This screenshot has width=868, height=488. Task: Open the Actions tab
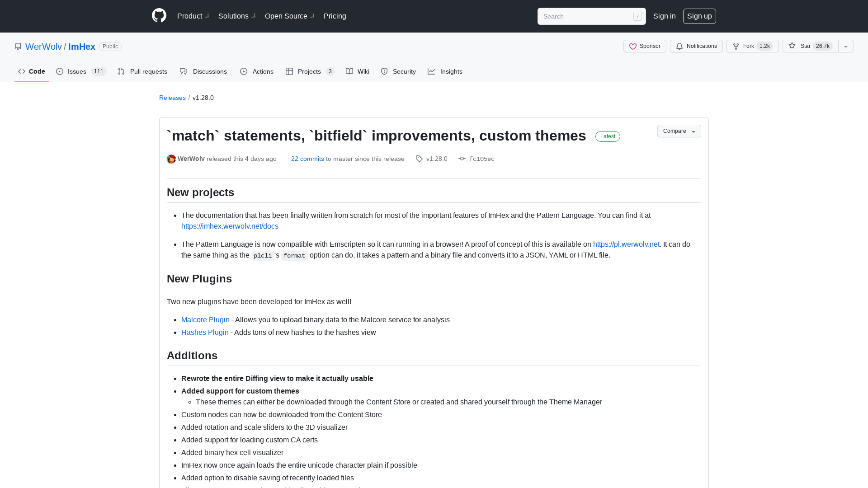tap(257, 71)
